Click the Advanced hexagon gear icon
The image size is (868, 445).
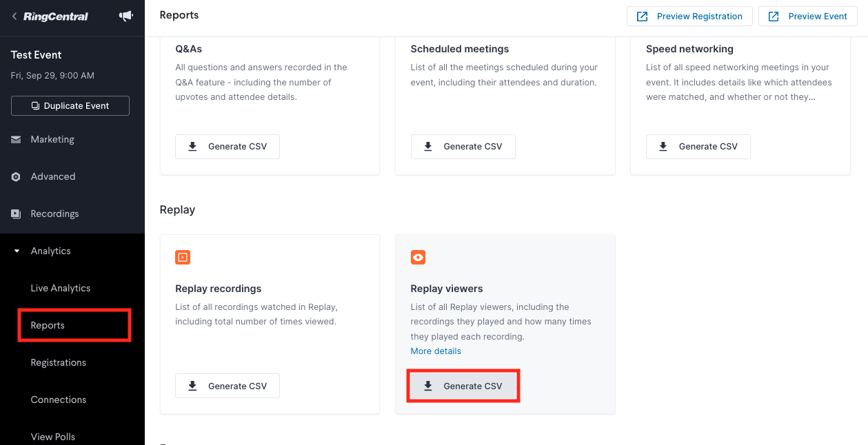(x=16, y=176)
